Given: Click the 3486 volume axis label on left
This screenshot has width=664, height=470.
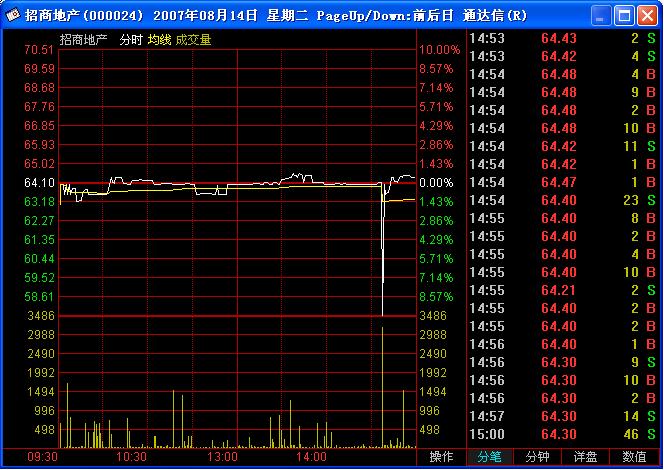Looking at the screenshot, I should click(41, 316).
